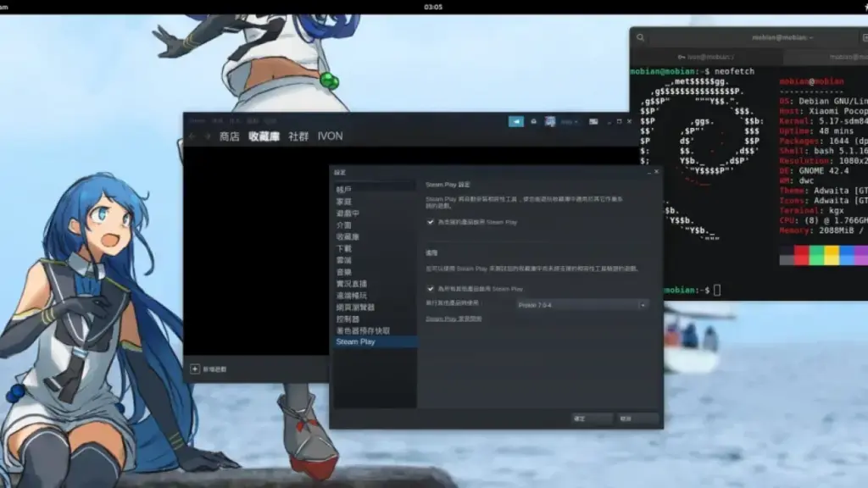Image resolution: width=868 pixels, height=488 pixels.
Task: Select 控制器 in settings sidebar
Action: pyautogui.click(x=347, y=319)
